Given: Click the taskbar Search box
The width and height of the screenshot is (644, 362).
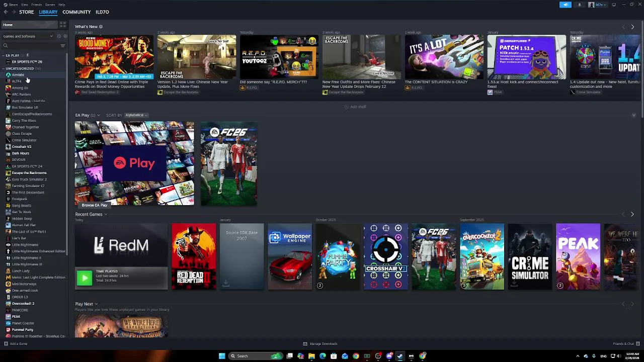Looking at the screenshot, I should click(x=256, y=356).
